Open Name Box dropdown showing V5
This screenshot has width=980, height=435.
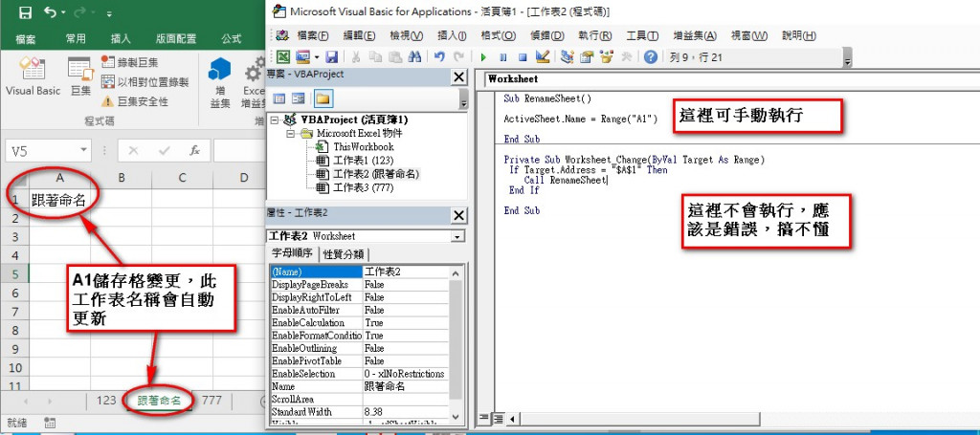(x=84, y=150)
